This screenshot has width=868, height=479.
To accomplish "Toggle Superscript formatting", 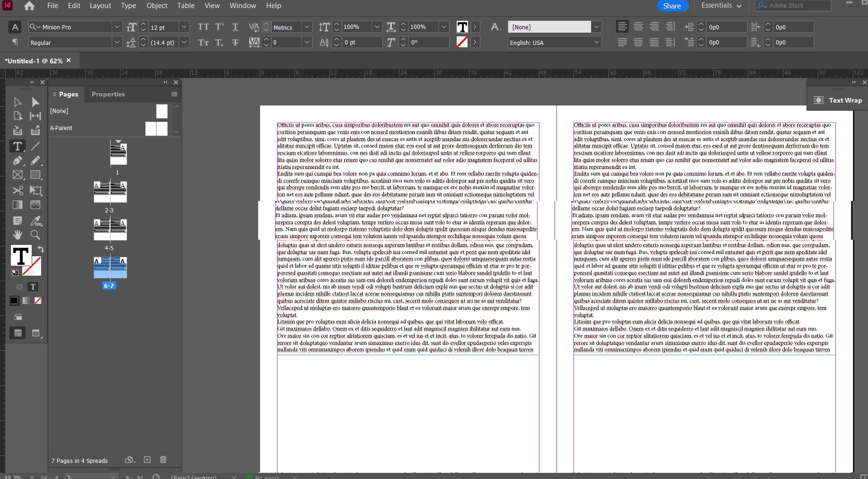I will [219, 27].
